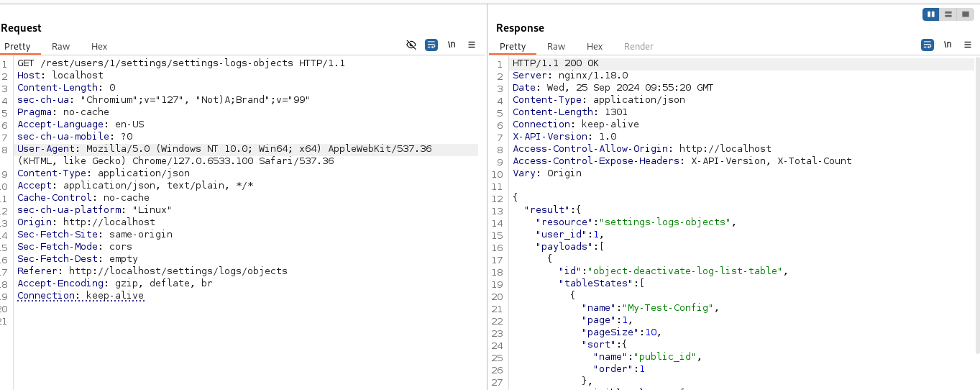Toggle non-printable \n characters in Request panel
The width and height of the screenshot is (980, 390).
452,45
